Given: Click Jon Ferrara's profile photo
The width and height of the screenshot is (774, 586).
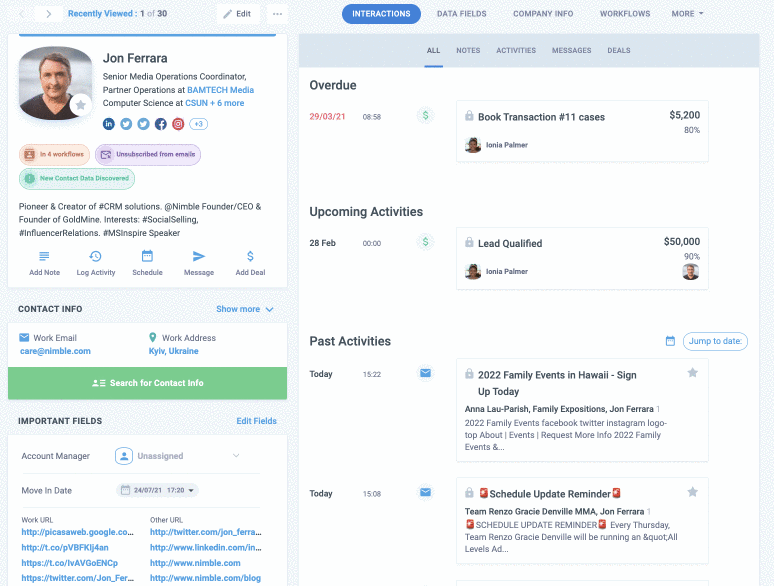Looking at the screenshot, I should [55, 82].
